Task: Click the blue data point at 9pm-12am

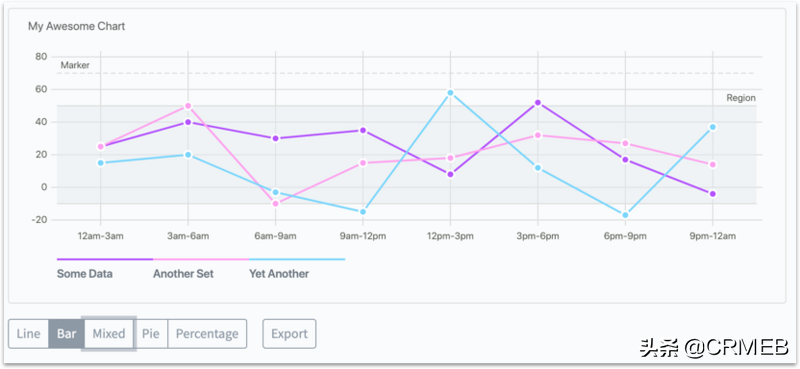Action: 713,127
